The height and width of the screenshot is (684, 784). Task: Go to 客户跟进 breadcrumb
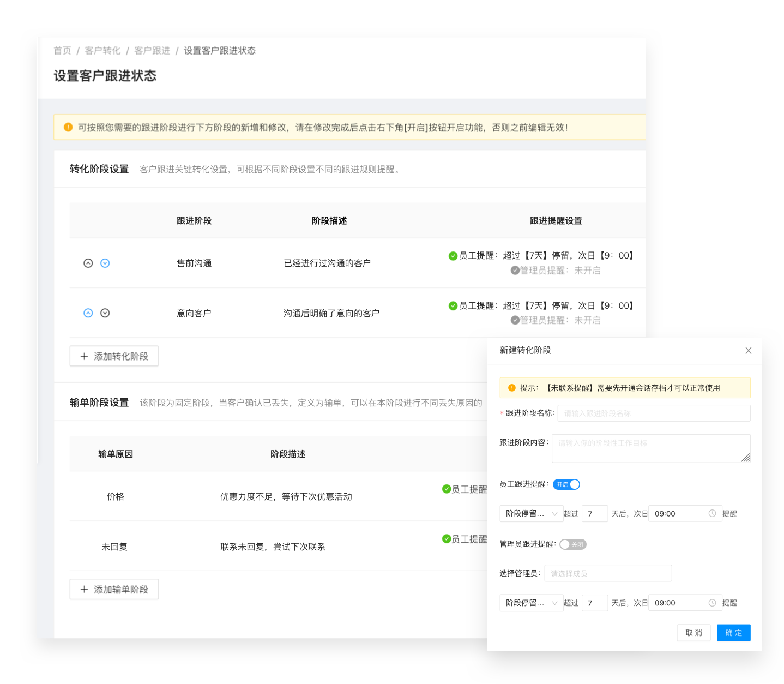(152, 51)
